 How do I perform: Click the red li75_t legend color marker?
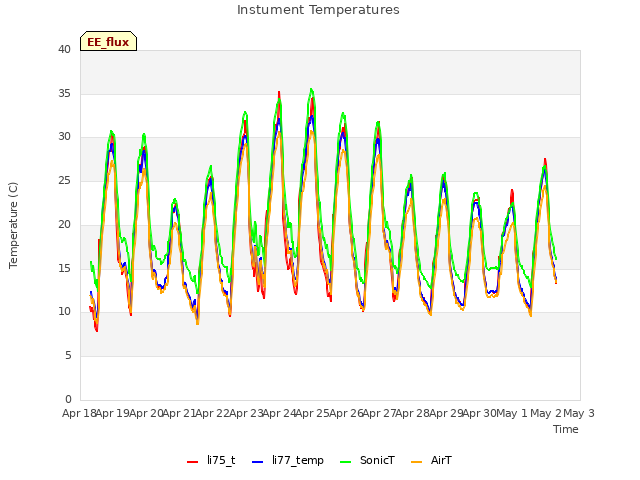(192, 462)
